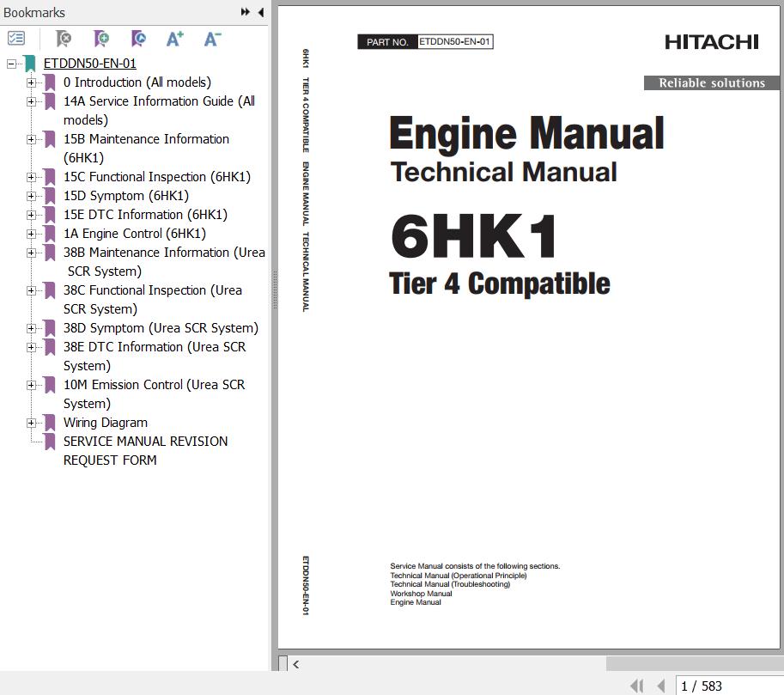Select 'SERVICE MANUAL REVISION REQUEST FORM' bookmark
Image resolution: width=784 pixels, height=695 pixels.
tap(145, 451)
